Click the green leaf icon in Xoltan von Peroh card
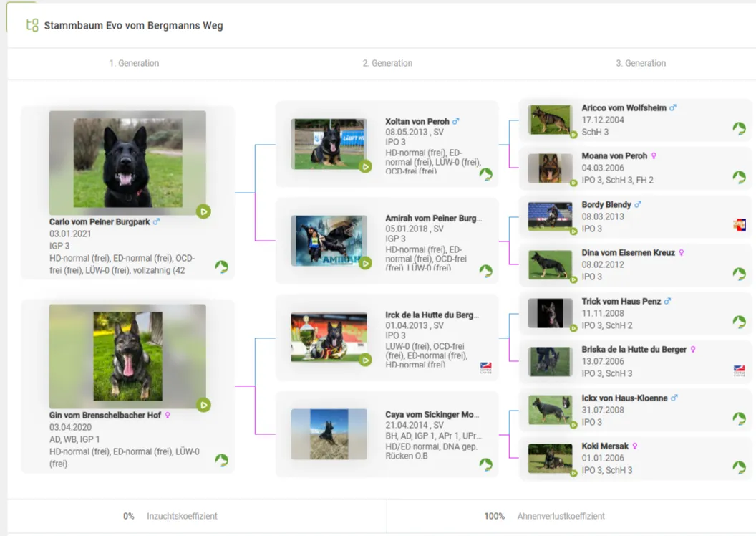Viewport: 756px width, 536px height. click(486, 174)
